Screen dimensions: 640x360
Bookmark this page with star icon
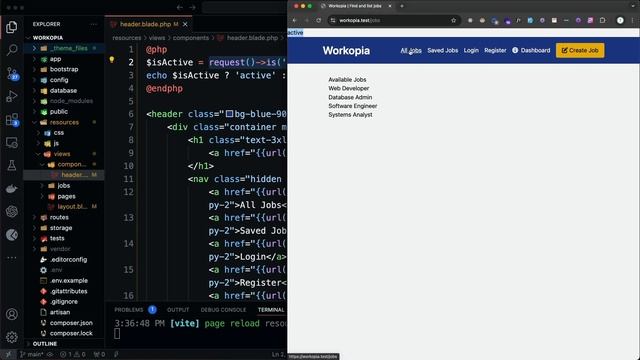coord(453,20)
